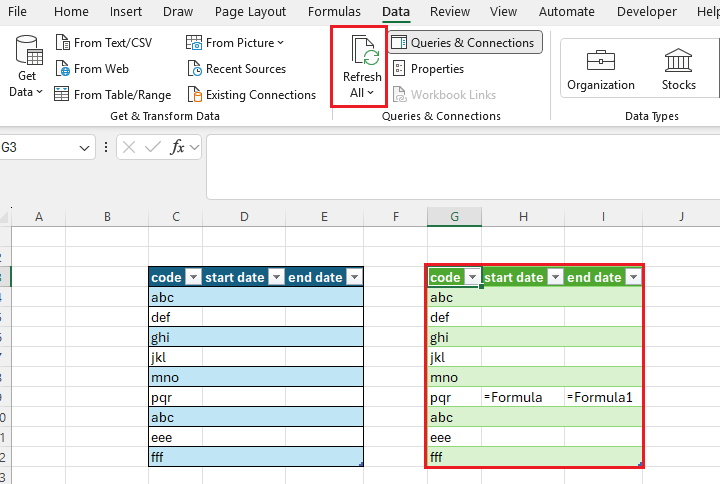
Task: Select column G header
Action: point(454,217)
